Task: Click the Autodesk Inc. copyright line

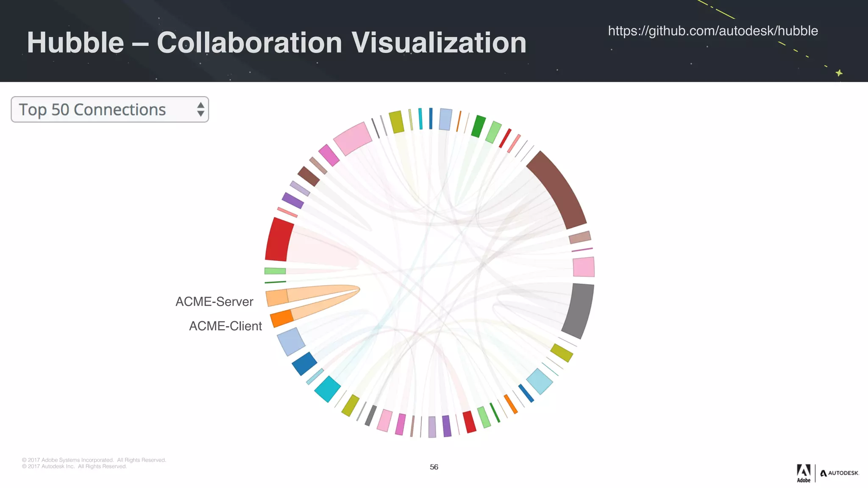Action: [x=75, y=466]
